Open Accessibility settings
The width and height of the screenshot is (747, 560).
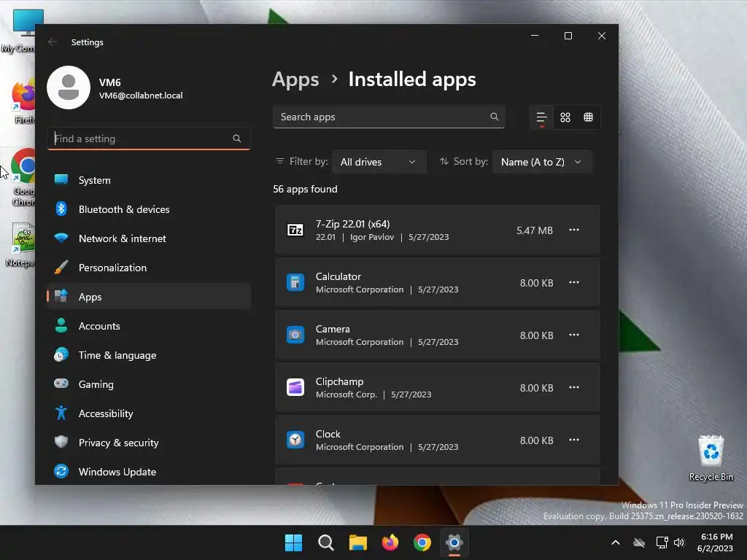click(149, 413)
